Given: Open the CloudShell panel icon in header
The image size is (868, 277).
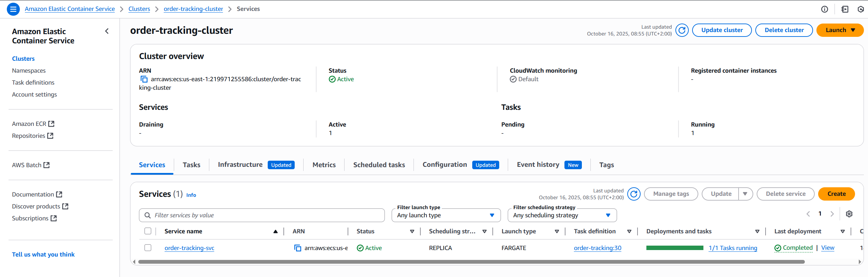Looking at the screenshot, I should [x=845, y=9].
